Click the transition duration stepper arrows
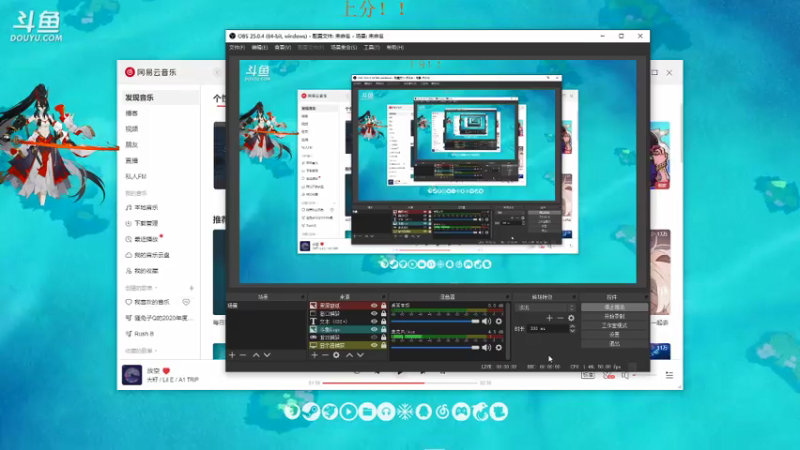This screenshot has width=800, height=450. [x=572, y=329]
